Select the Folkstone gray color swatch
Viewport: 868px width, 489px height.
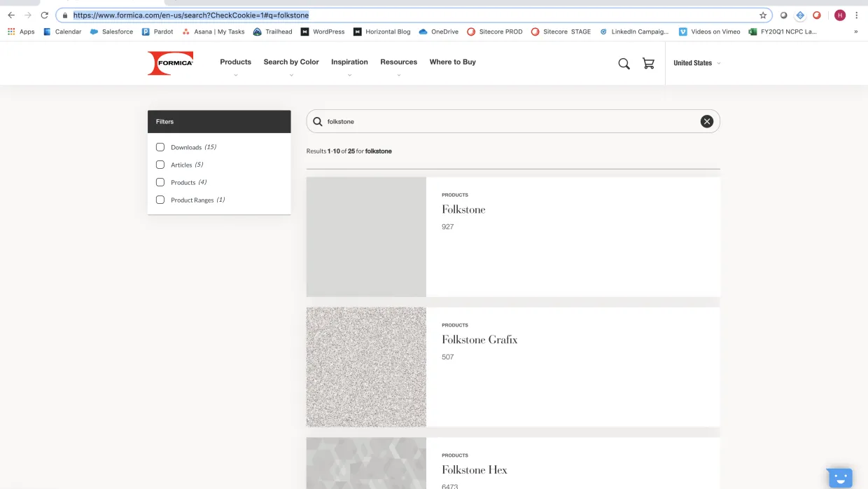(x=366, y=237)
